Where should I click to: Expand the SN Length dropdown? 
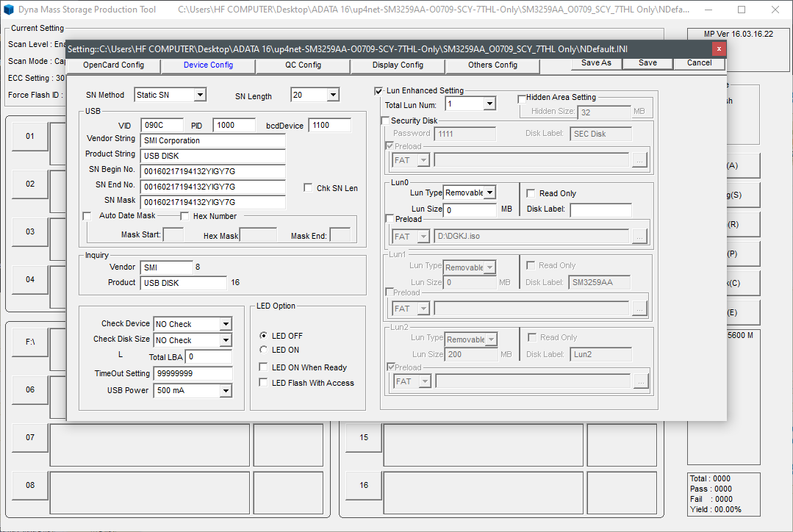point(333,95)
